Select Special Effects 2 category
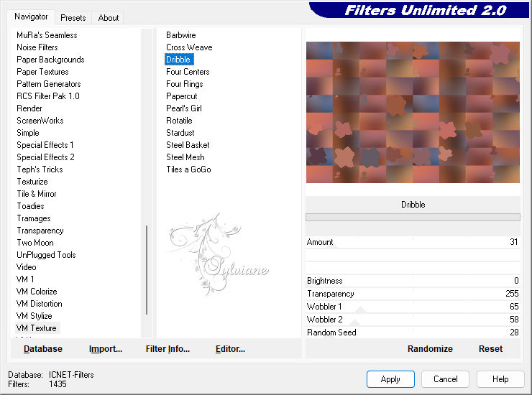The height and width of the screenshot is (395, 532). click(45, 157)
